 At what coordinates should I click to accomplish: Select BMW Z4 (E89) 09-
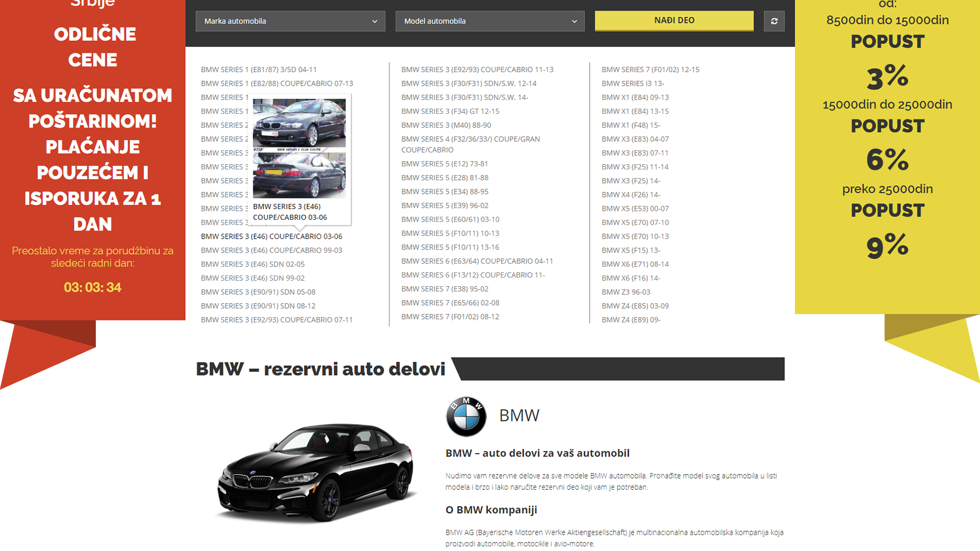point(631,319)
